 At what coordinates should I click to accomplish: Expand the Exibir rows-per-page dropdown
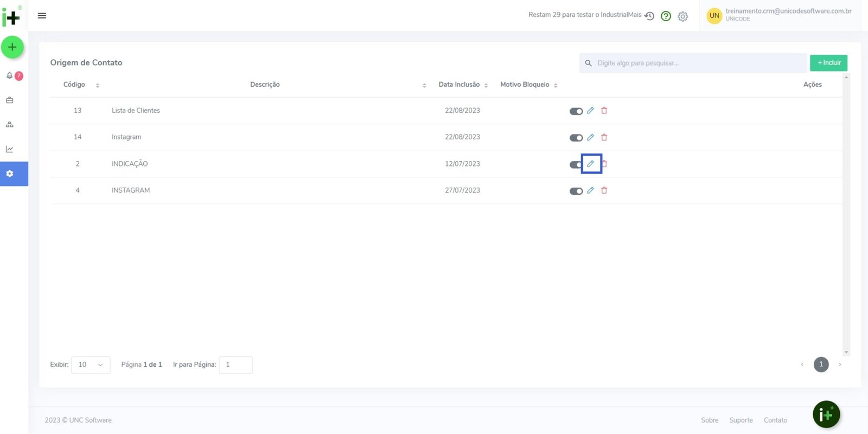(91, 365)
